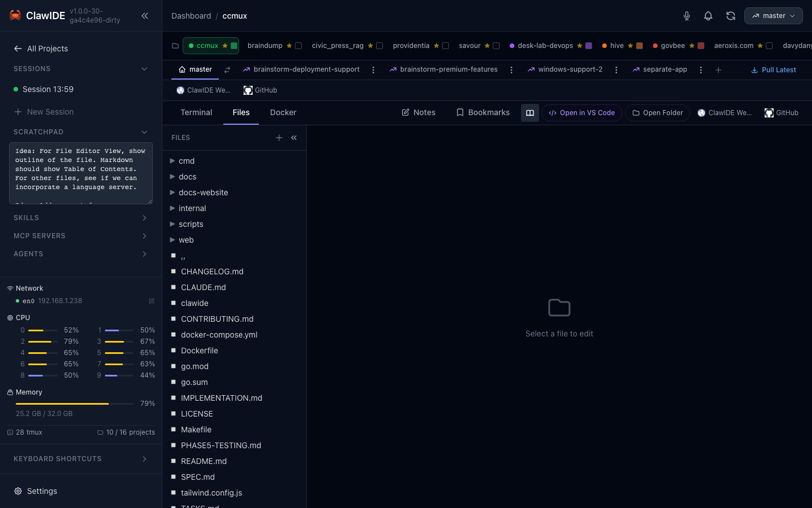The image size is (812, 508).
Task: Switch to the Docker tab
Action: point(283,112)
